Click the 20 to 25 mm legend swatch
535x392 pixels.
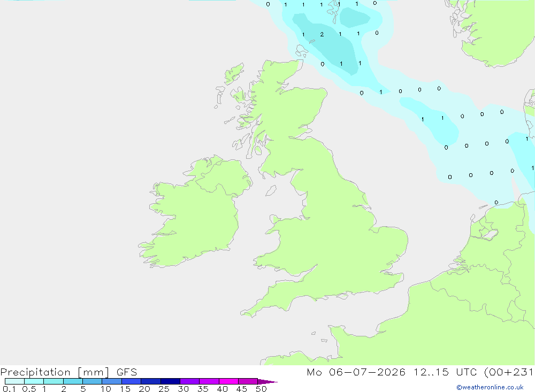[x=151, y=381]
